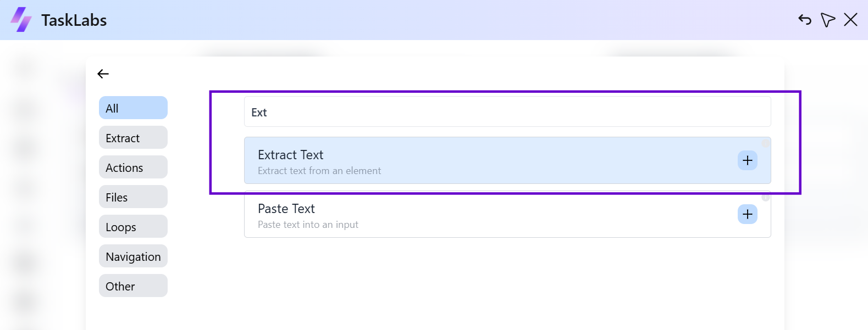Click the back arrow above the category list
868x330 pixels.
(103, 74)
